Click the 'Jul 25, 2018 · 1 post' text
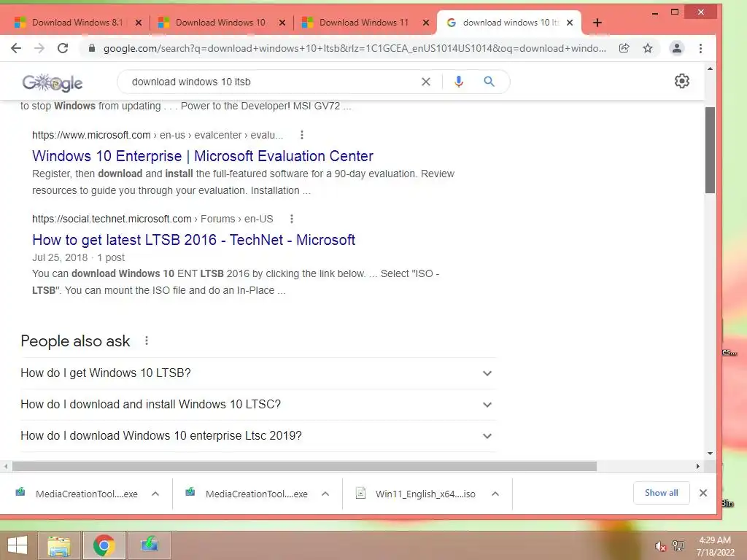Viewport: 747px width, 560px height. tap(78, 257)
